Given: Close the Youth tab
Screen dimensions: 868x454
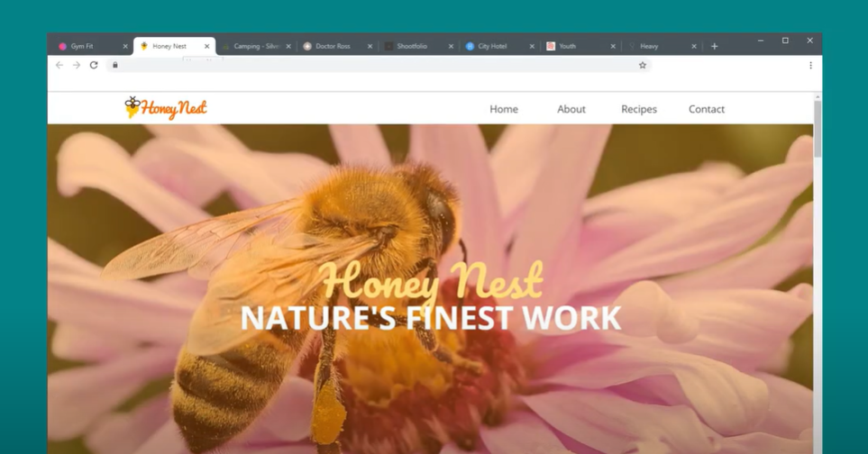Looking at the screenshot, I should click(613, 47).
